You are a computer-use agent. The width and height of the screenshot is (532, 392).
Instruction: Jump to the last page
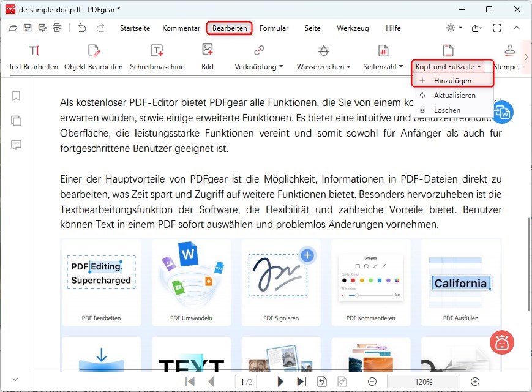[x=301, y=382]
